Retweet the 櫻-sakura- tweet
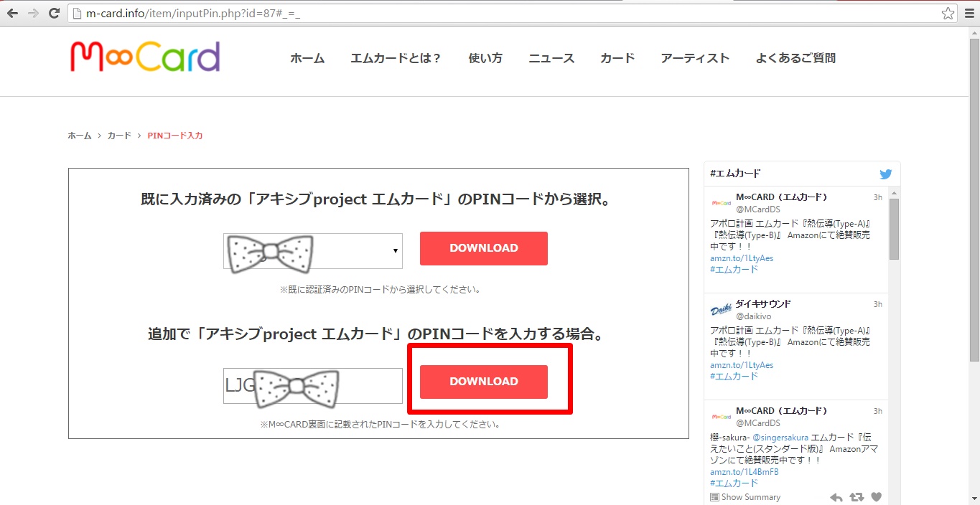The width and height of the screenshot is (980, 505). click(x=857, y=497)
